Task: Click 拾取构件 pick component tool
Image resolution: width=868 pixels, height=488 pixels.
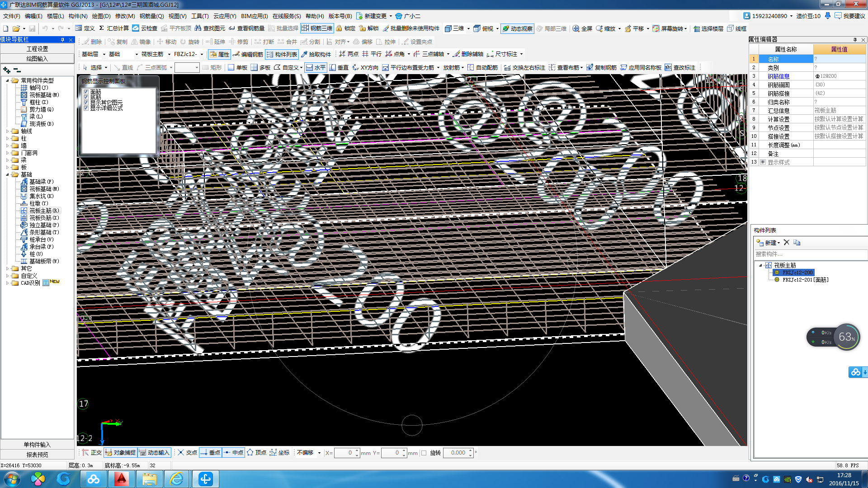Action: pos(316,54)
